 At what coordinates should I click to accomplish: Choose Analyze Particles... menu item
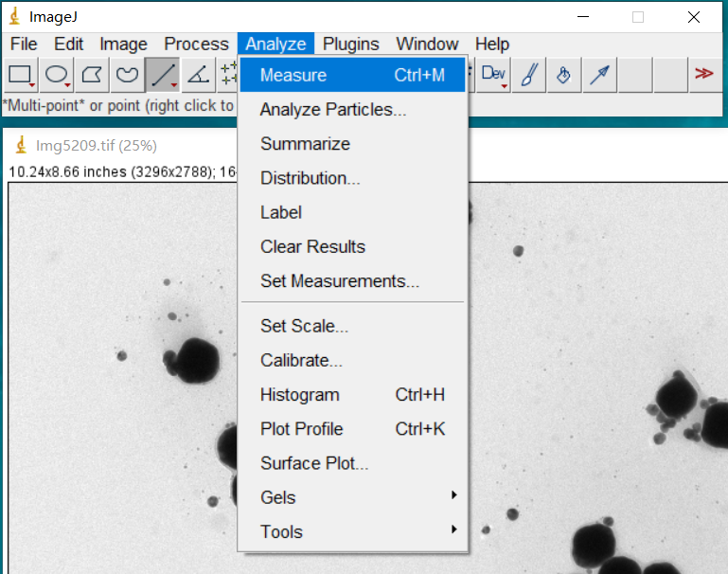[x=333, y=110]
